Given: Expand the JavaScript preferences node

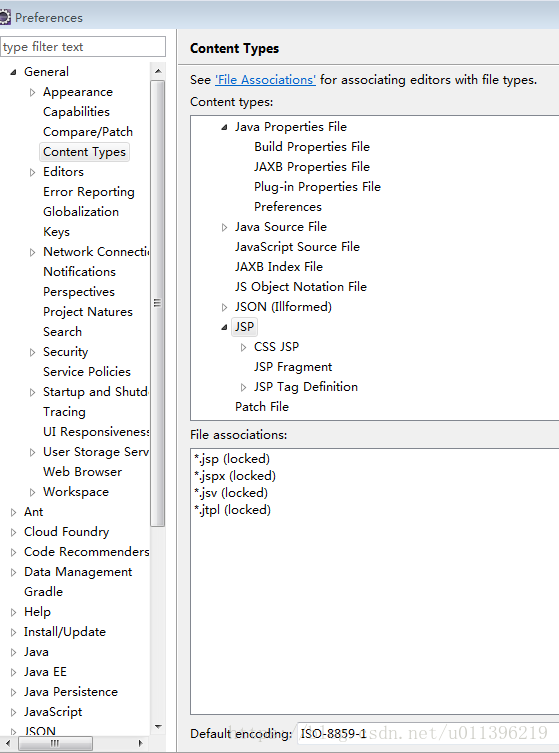Looking at the screenshot, I should 13,712.
